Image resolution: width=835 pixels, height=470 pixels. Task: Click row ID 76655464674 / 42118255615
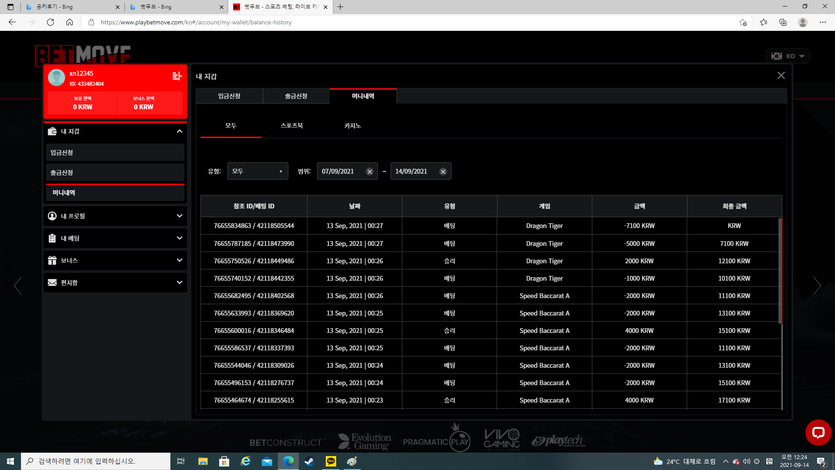point(254,400)
